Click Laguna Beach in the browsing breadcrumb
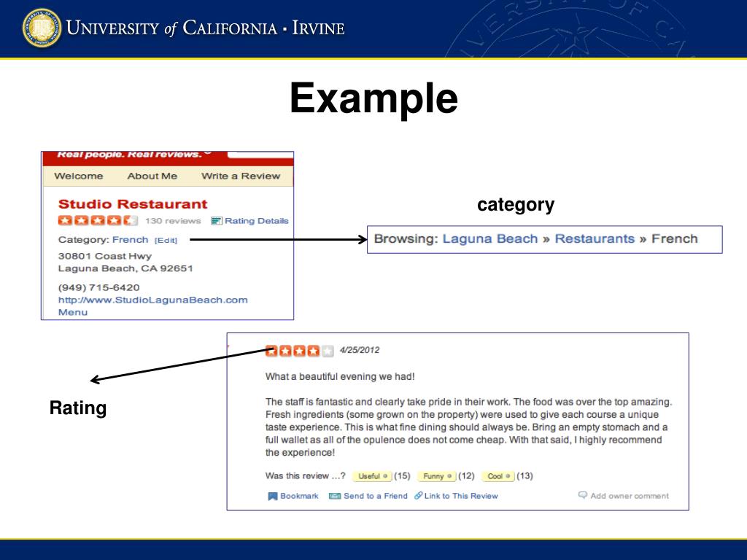747x560 pixels. coord(489,239)
